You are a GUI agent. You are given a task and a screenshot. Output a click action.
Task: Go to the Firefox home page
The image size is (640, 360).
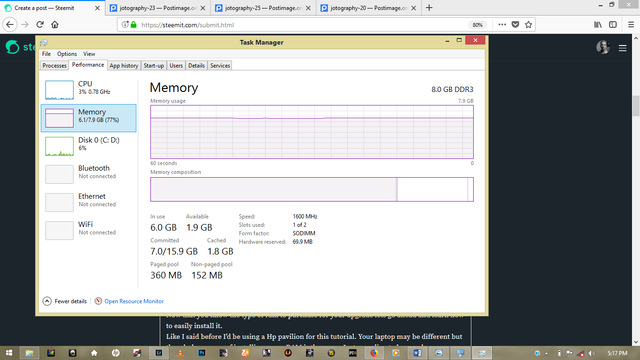point(55,24)
